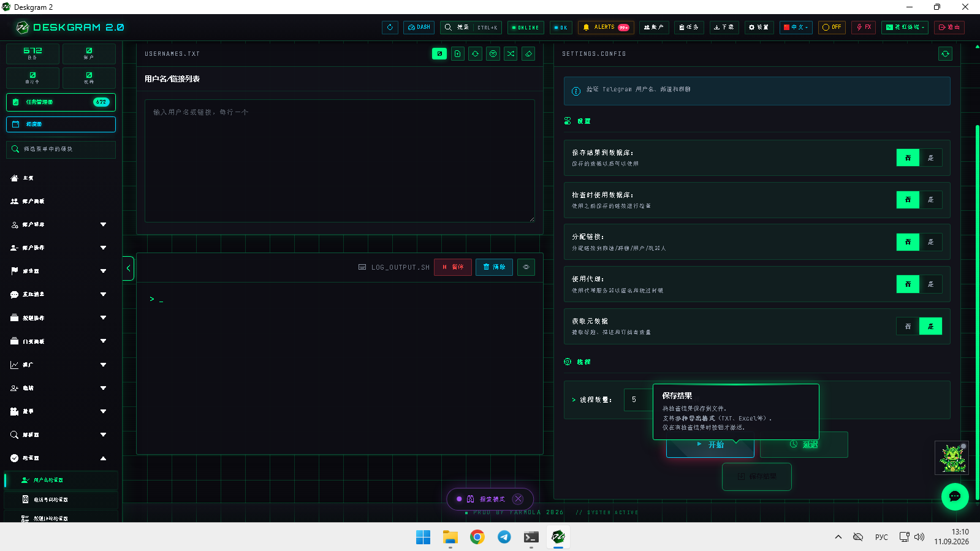Open the task manager item with 672 badge
Screen dimensions: 980x551
61,102
